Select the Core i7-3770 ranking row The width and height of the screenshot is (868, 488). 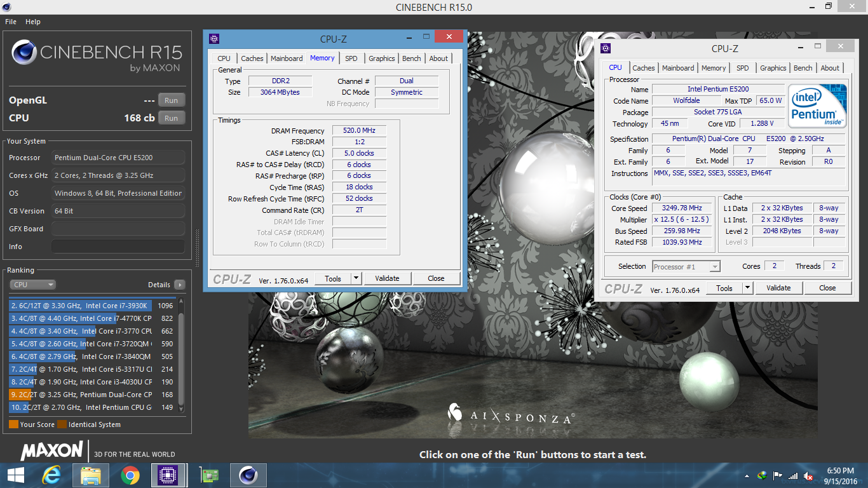coord(92,331)
